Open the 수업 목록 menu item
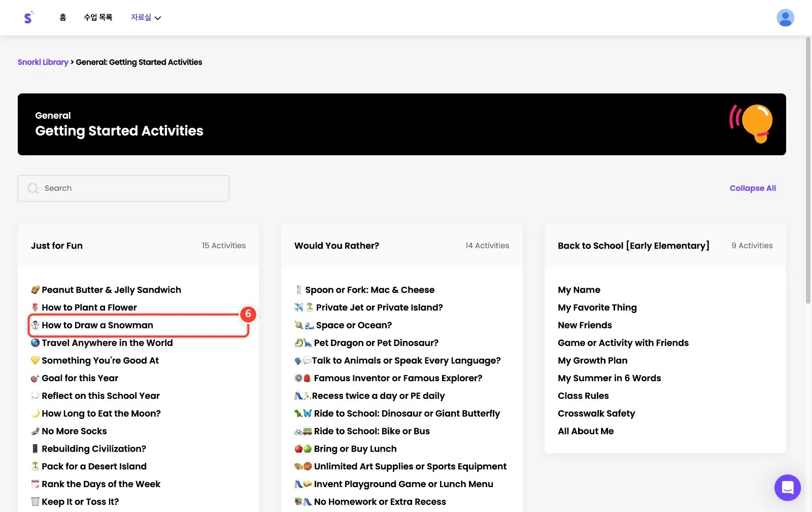Image resolution: width=812 pixels, height=512 pixels. point(98,17)
